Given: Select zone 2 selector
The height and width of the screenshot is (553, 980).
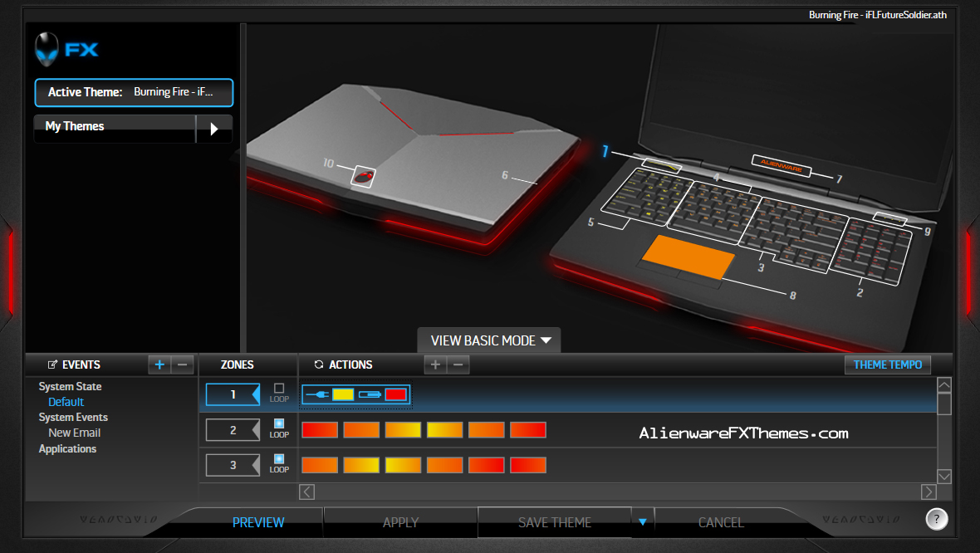Looking at the screenshot, I should pyautogui.click(x=233, y=430).
